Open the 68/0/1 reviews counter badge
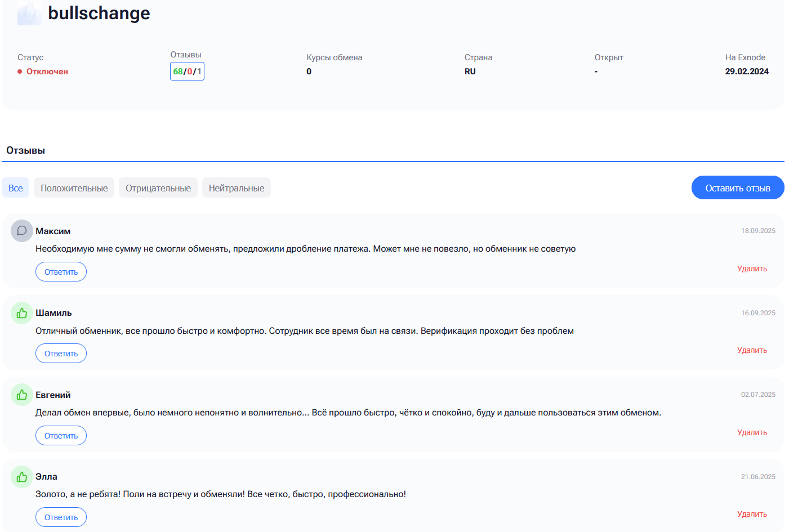This screenshot has height=532, width=789. 187,71
